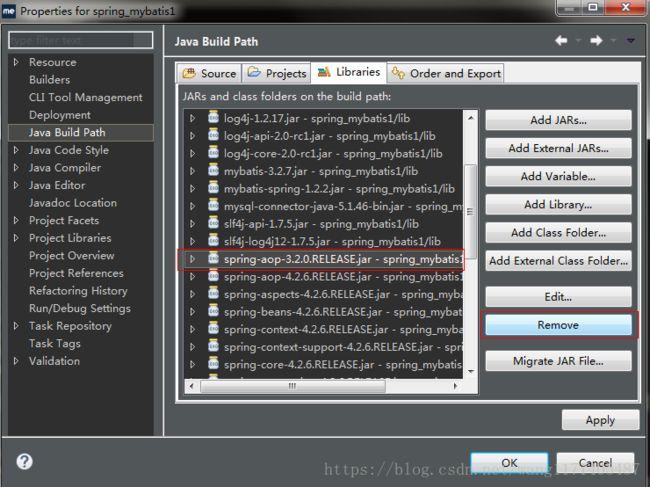Screen dimensions: 650x487
Task: Expand the Java Compiler node
Action: pos(16,167)
